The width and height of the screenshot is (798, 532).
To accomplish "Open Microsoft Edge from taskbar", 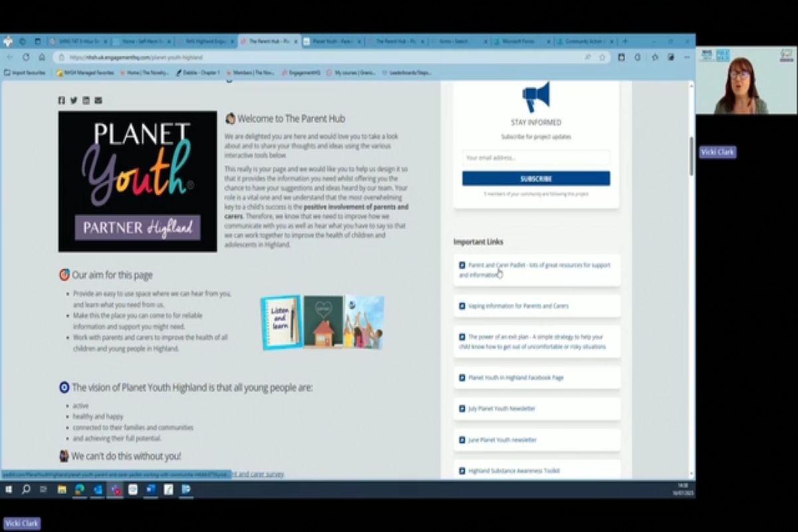I will coord(80,489).
